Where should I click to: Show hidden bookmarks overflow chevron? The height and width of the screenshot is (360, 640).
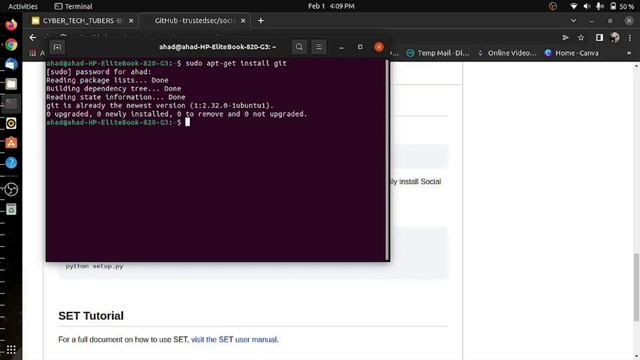[x=629, y=53]
